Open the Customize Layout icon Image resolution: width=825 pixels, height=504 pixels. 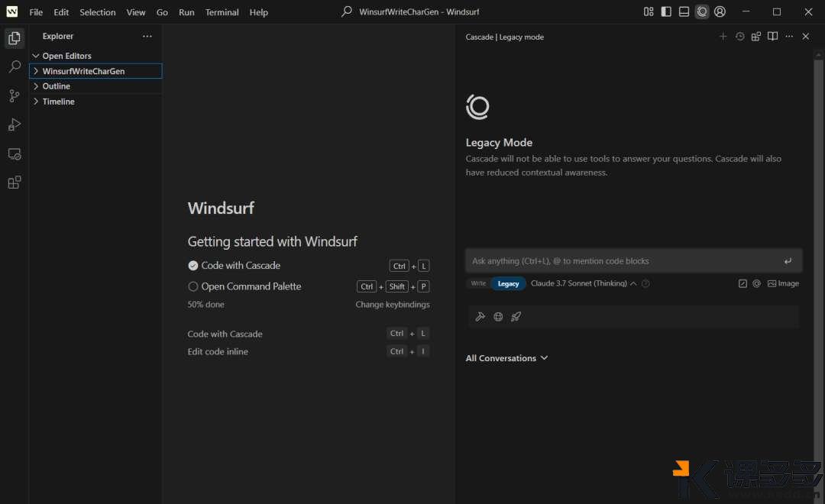649,11
